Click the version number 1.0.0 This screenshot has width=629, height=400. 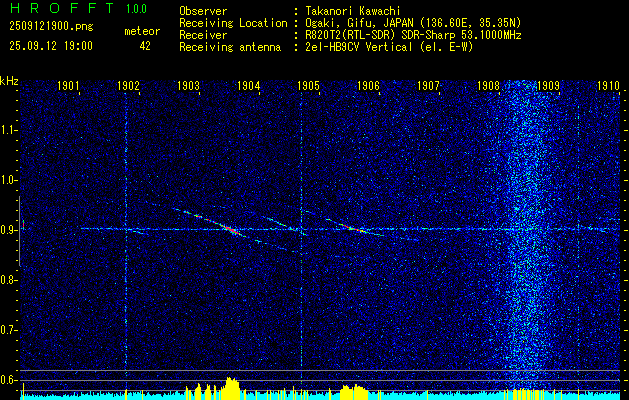coord(136,8)
